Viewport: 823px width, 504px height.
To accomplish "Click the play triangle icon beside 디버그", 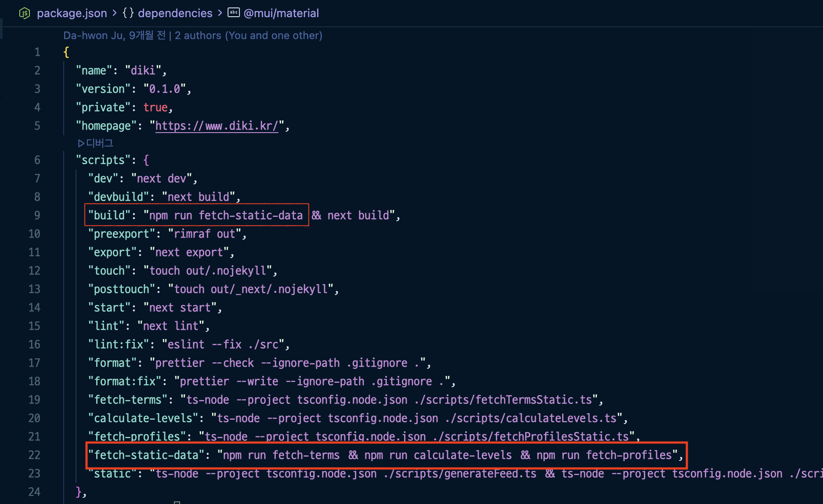I will [x=81, y=143].
